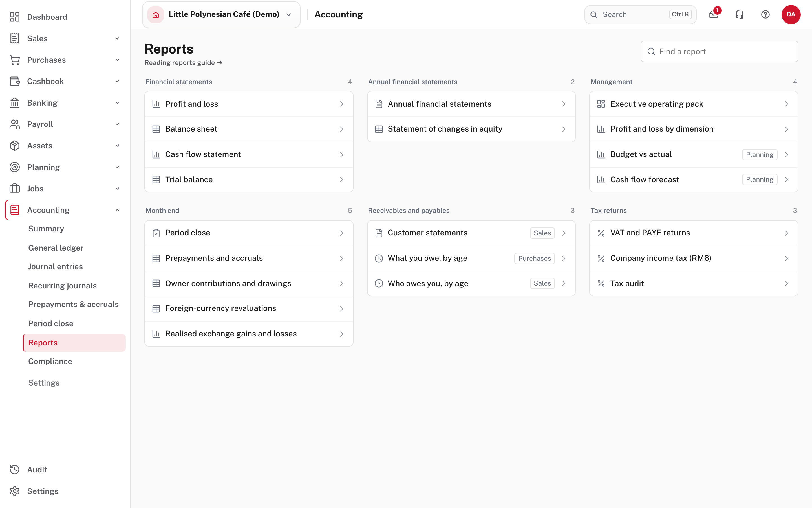Image resolution: width=812 pixels, height=508 pixels.
Task: Focus the Find a report field
Action: [x=719, y=51]
